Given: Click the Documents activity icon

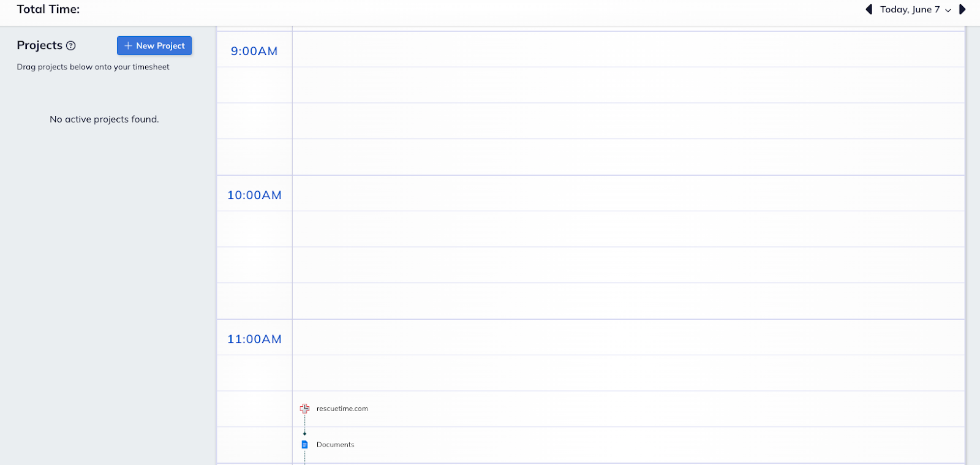Looking at the screenshot, I should coord(304,445).
